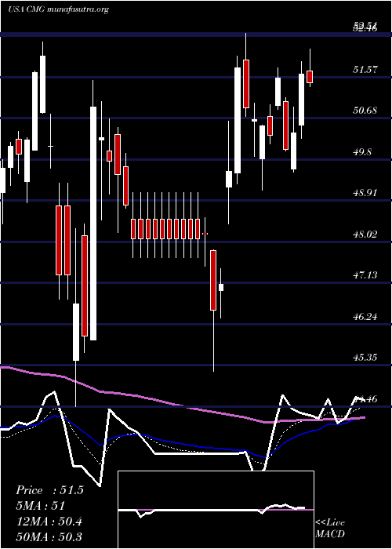
Task: Click the 'Price : 51.5' readout
Action: [49, 490]
